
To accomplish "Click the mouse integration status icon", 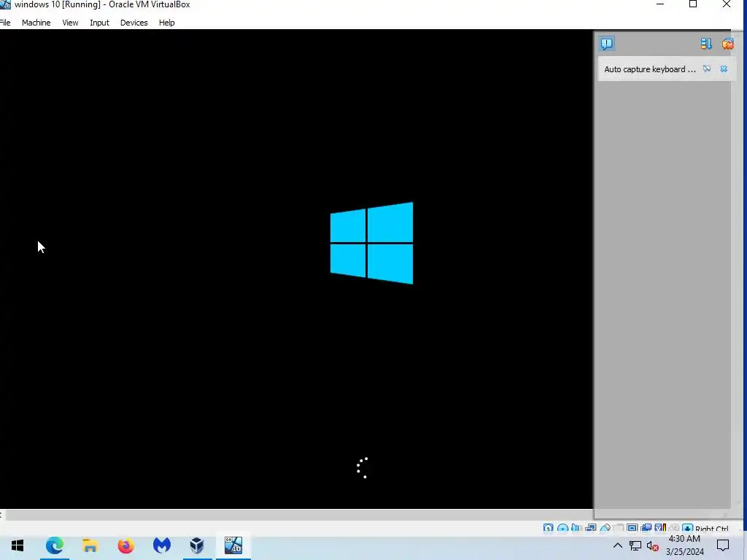I will click(x=673, y=528).
